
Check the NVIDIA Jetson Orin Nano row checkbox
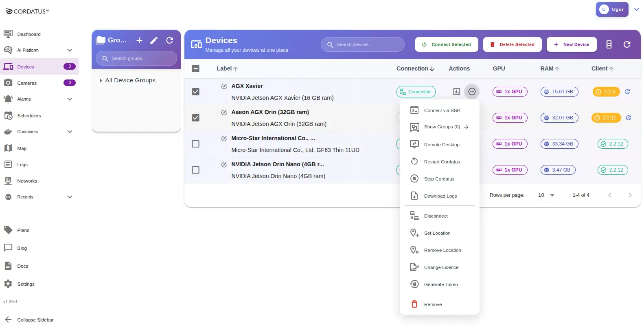195,170
